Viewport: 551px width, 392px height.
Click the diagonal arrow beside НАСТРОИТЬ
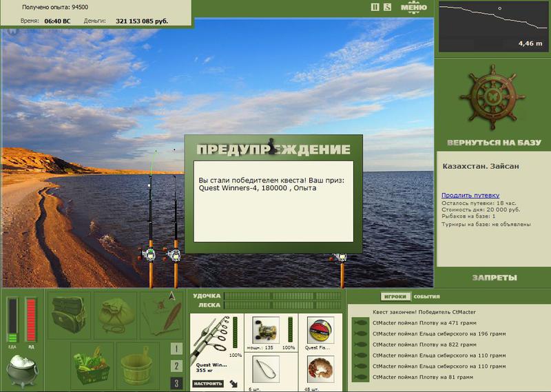pyautogui.click(x=233, y=384)
